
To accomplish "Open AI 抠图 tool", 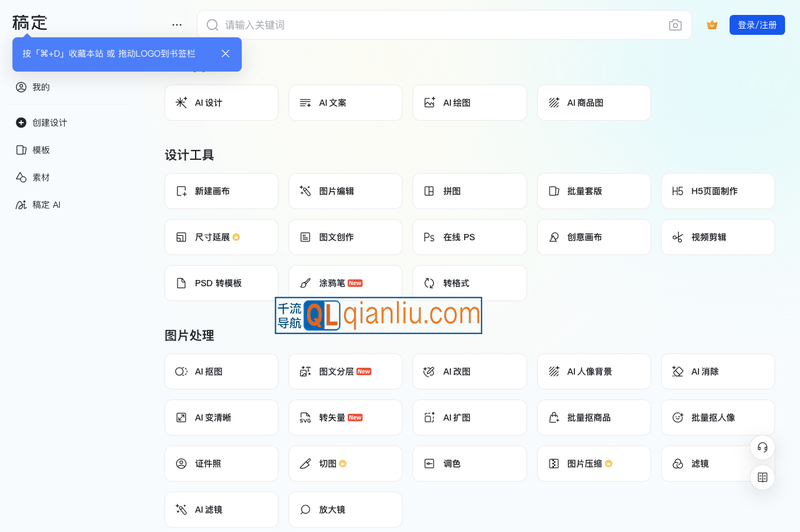I will (x=221, y=371).
